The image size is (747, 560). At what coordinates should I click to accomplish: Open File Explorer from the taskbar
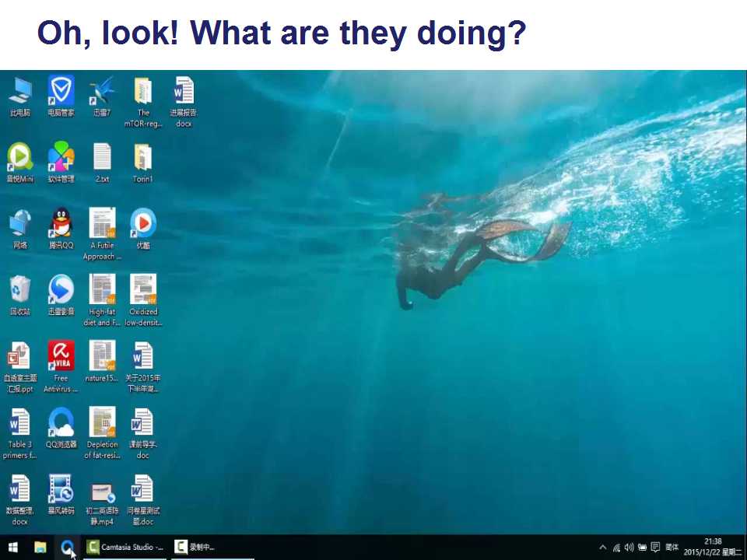pos(40,548)
